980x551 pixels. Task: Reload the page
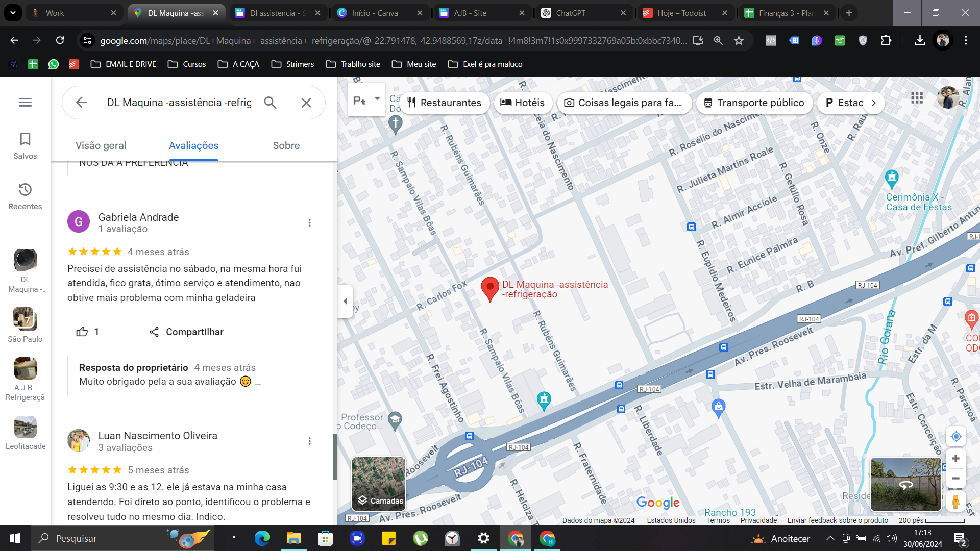(60, 40)
